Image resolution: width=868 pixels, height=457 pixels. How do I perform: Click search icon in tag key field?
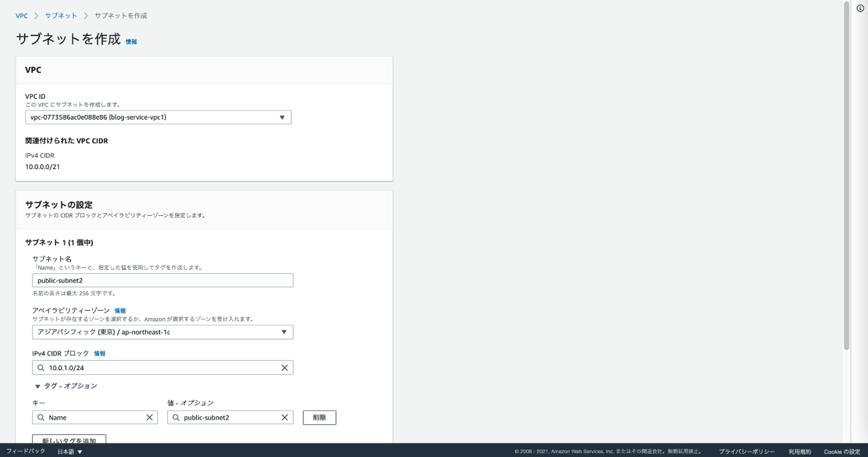41,418
